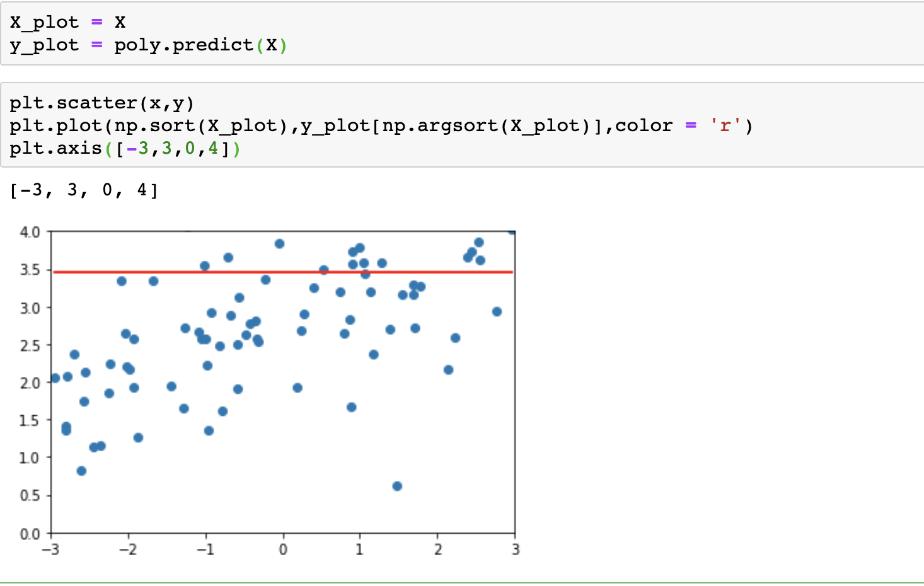Click the y-axis label 0.0
The image size is (924, 586).
coord(30,534)
